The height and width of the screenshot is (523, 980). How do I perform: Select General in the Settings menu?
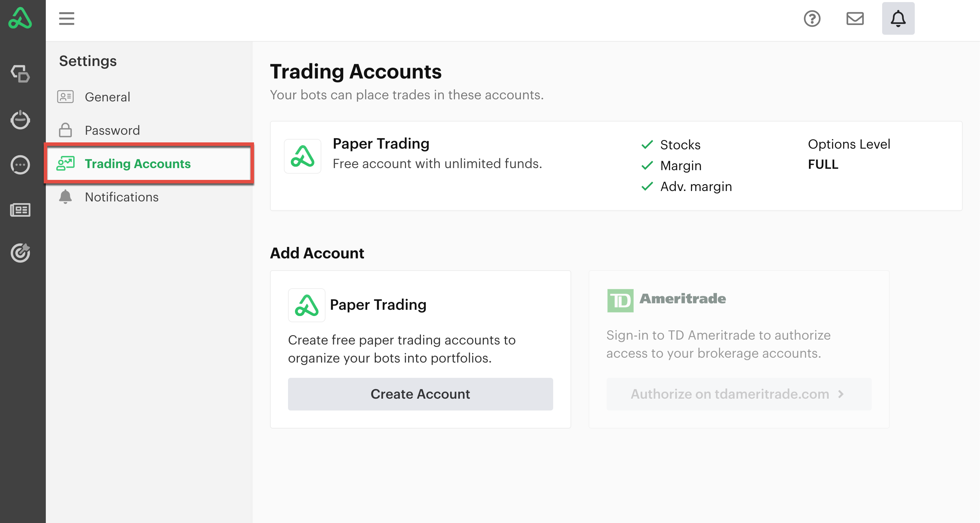point(108,97)
